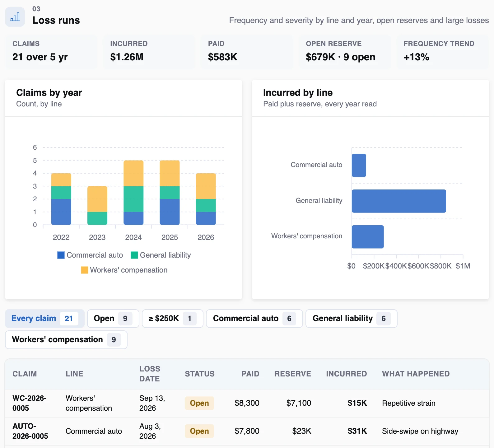
Task: Click the $8,300 paid amount
Action: pos(247,403)
